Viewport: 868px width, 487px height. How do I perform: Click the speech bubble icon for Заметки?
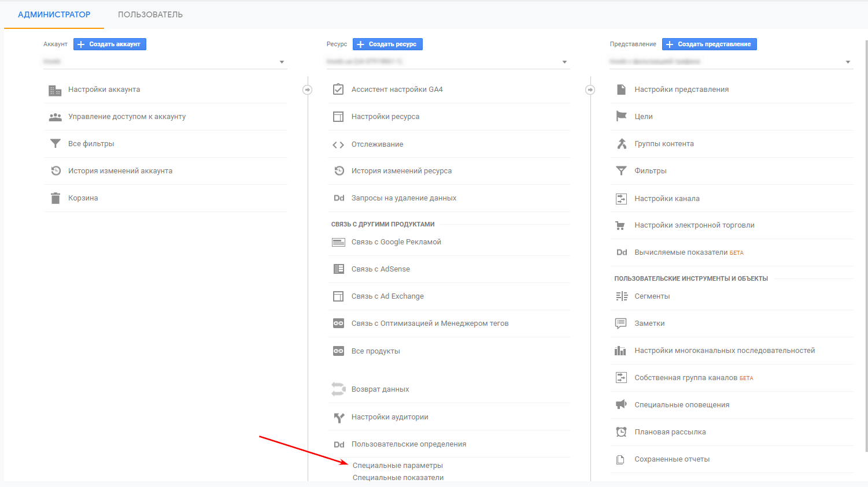tap(620, 324)
